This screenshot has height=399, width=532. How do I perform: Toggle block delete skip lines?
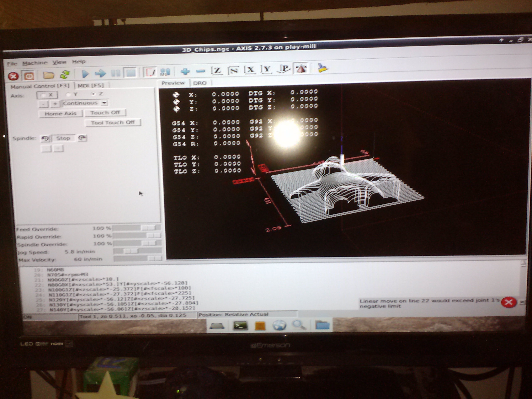[x=150, y=72]
